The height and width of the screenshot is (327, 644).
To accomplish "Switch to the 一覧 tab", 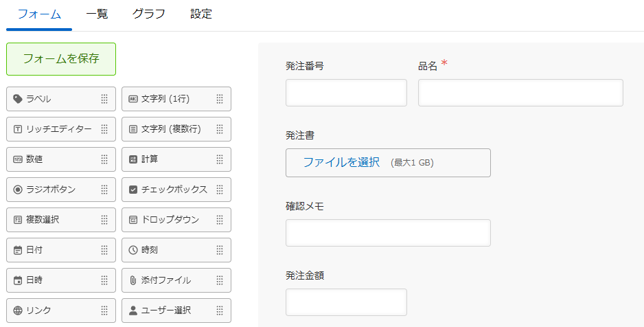I will (97, 14).
